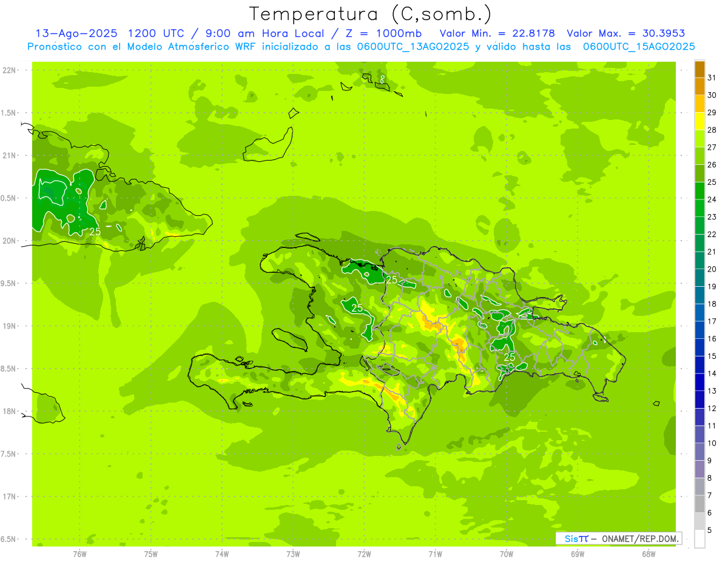Screen dimensions: 728x562
Task: Click the legend swatch between 9 and 10
Action: click(699, 452)
